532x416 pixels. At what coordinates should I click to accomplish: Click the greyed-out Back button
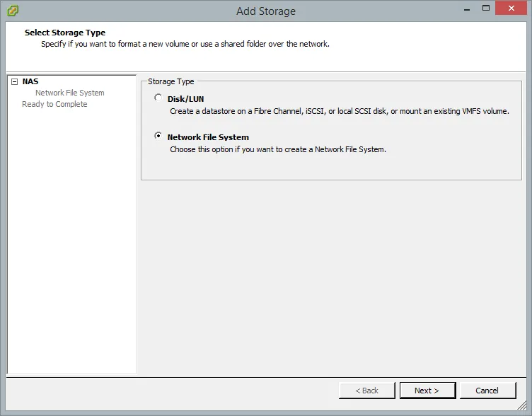tap(366, 391)
